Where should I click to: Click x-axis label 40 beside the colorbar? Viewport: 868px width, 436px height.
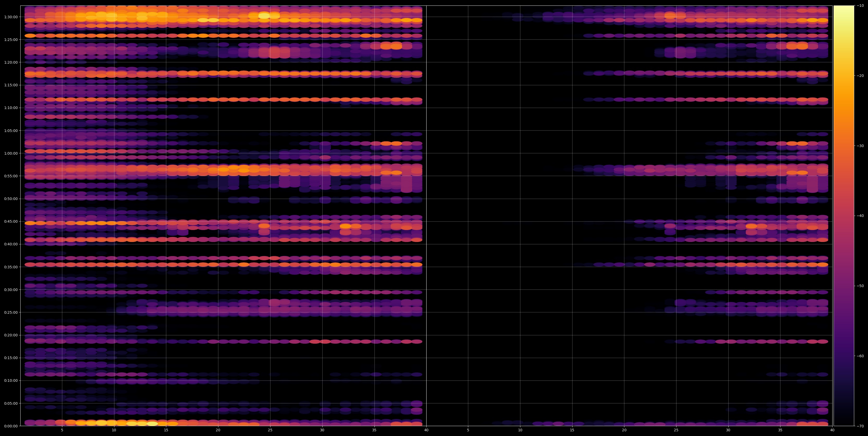point(832,430)
